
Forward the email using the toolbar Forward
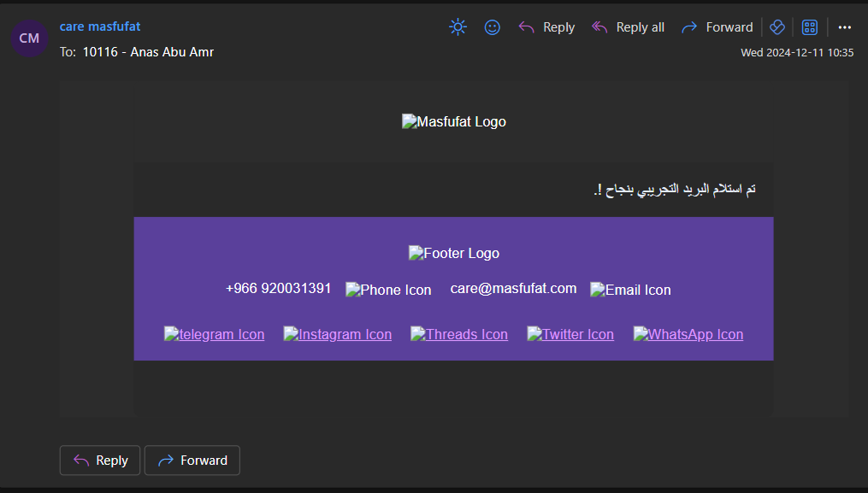pyautogui.click(x=717, y=27)
